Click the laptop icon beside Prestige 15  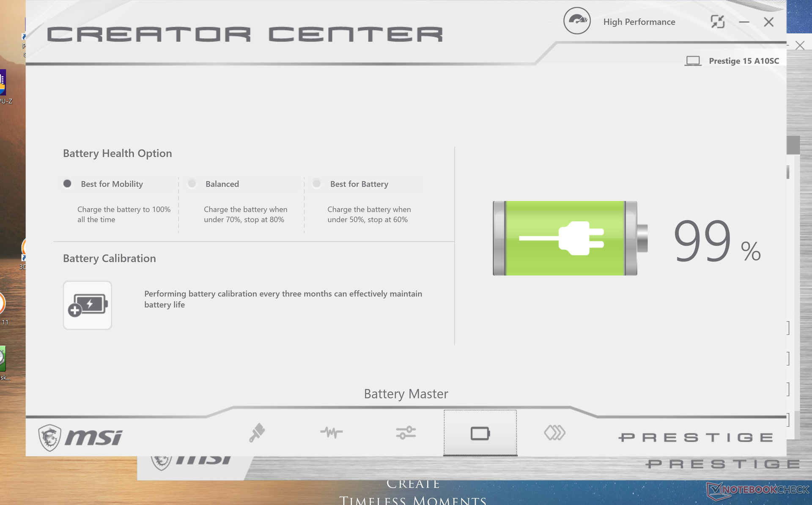[x=693, y=61]
